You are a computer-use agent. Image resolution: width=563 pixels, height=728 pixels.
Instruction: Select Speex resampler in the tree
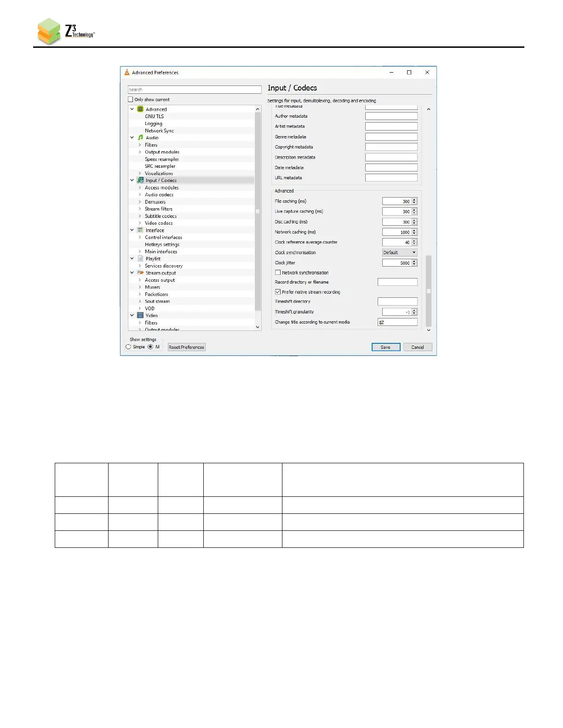(x=162, y=159)
